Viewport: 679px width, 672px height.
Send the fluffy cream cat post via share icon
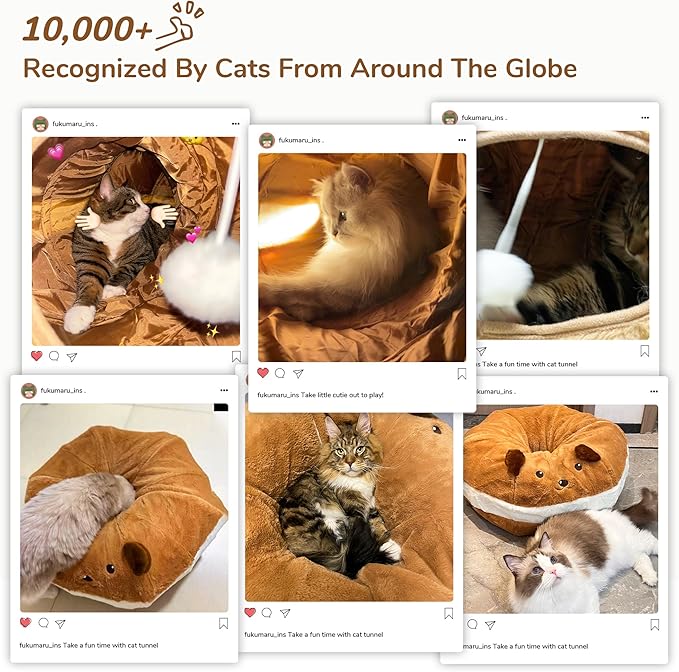[298, 373]
